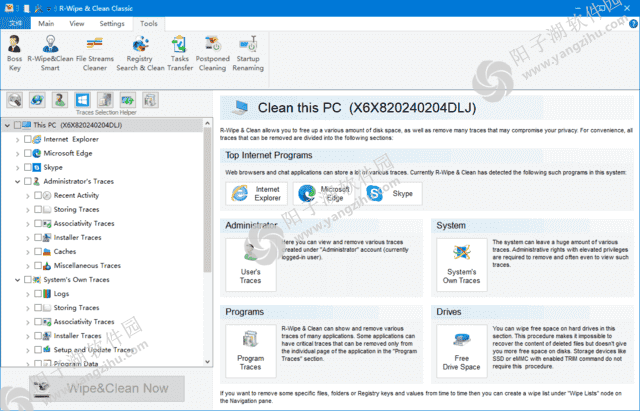Open Program Traces section
This screenshot has height=411, width=640.
click(251, 351)
